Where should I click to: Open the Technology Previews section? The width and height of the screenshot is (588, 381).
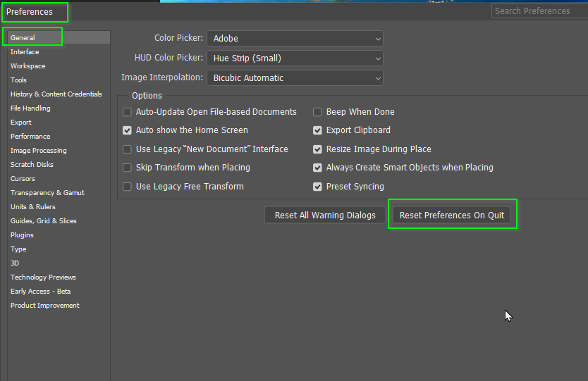point(43,277)
